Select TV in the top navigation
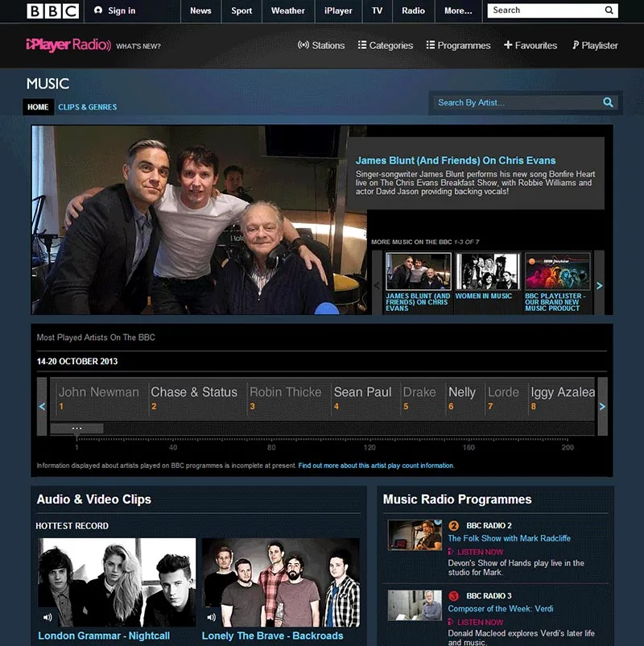This screenshot has height=646, width=644. coord(378,10)
